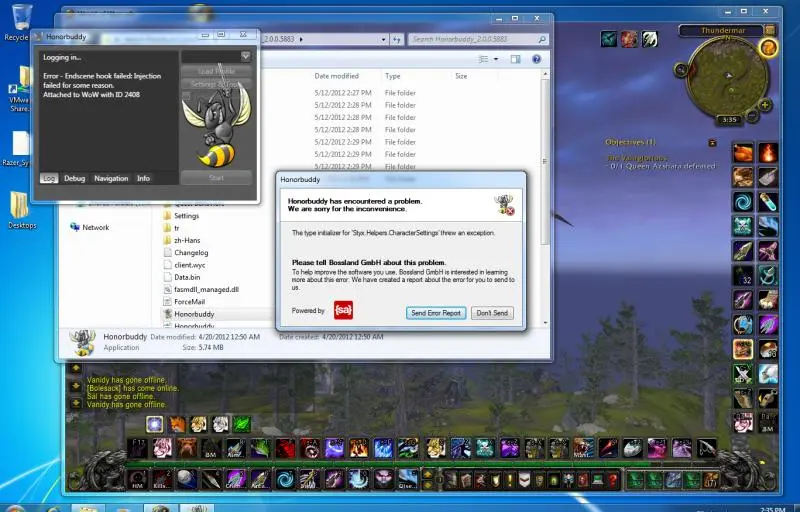Viewport: 800px width, 512px height.
Task: Select the Info tab in Honorbuddy
Action: [x=143, y=178]
